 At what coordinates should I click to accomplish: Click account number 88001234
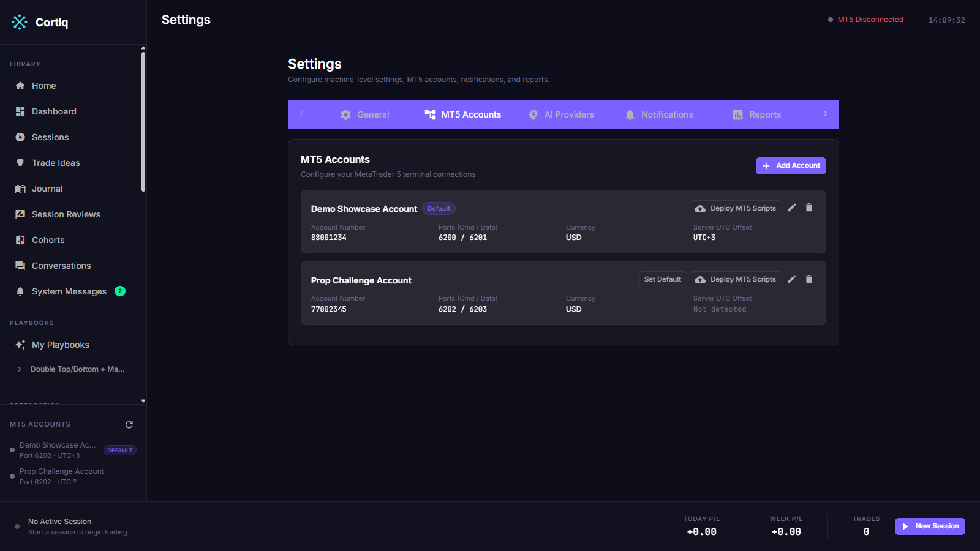pyautogui.click(x=329, y=238)
